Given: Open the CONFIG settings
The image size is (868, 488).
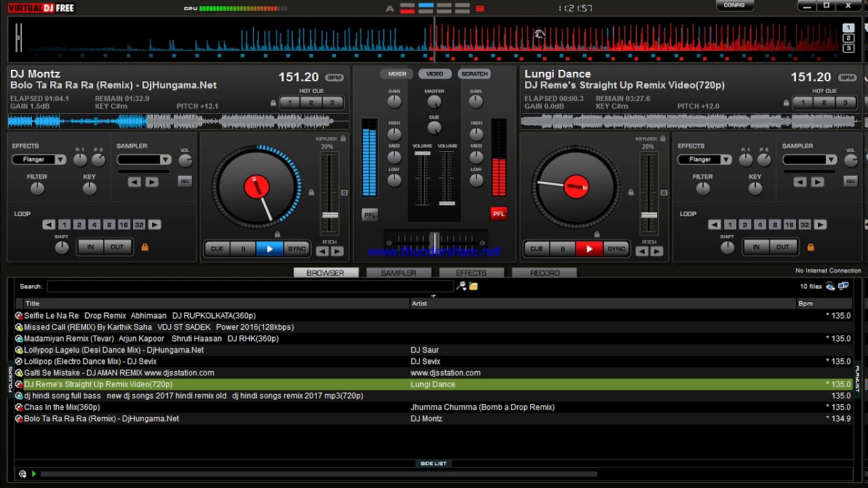Looking at the screenshot, I should [x=734, y=5].
